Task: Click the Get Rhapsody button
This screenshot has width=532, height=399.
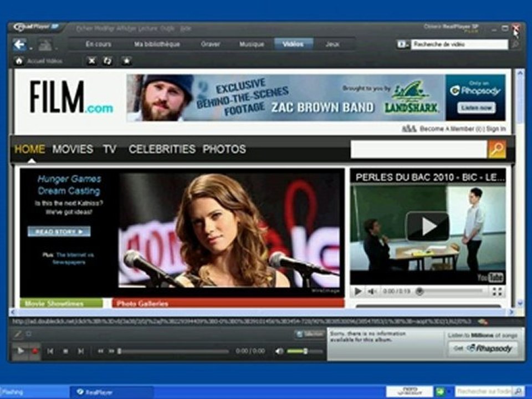Action: point(483,349)
